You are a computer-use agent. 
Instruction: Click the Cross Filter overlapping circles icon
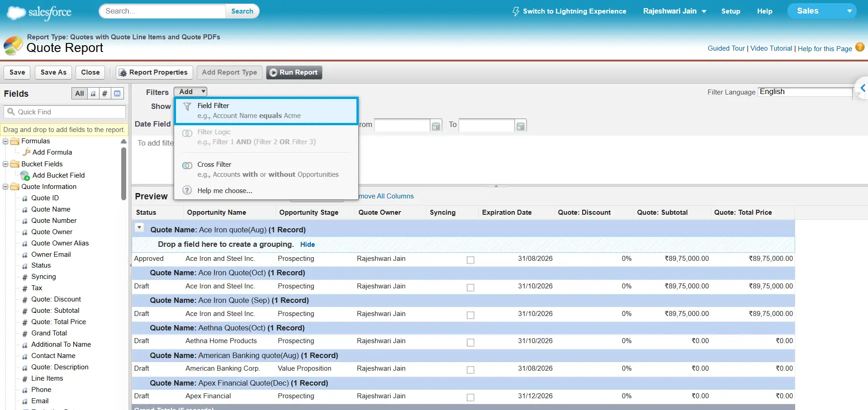pyautogui.click(x=187, y=165)
